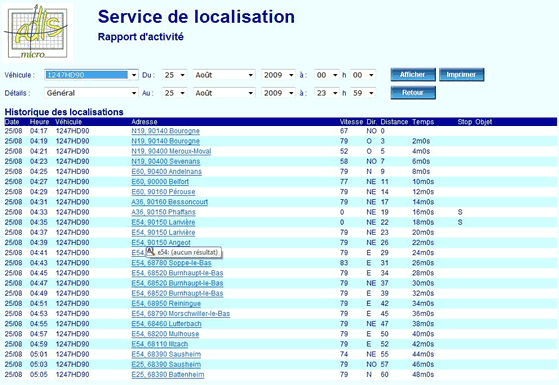Click Rapport d'activité subtitle
The height and width of the screenshot is (385, 559).
(141, 37)
